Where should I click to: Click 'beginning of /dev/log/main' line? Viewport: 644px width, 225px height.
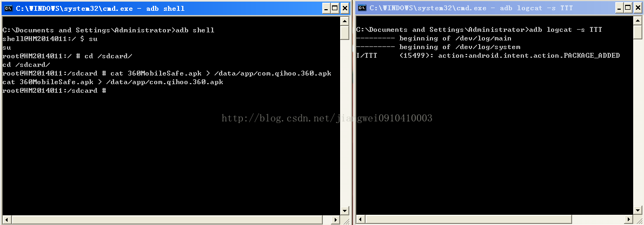434,38
